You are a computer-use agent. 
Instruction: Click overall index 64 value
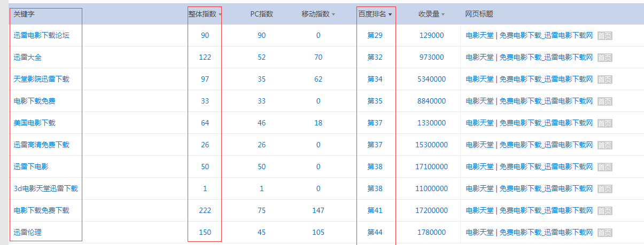point(205,123)
